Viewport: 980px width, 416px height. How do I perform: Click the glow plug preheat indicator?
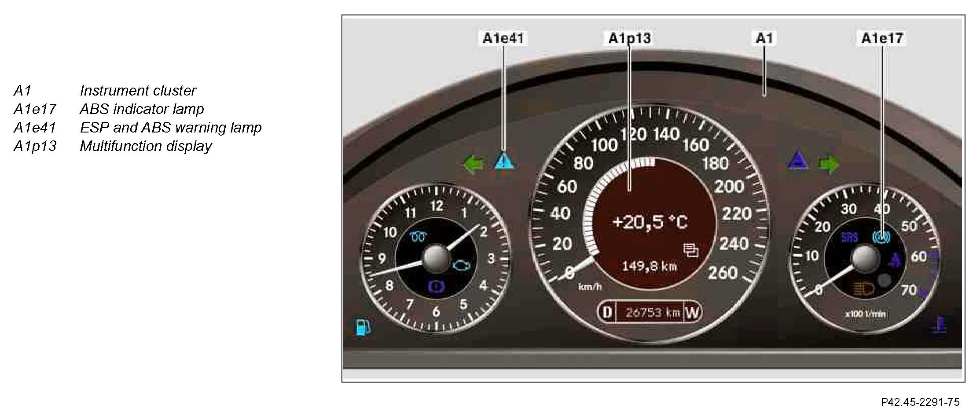click(417, 237)
